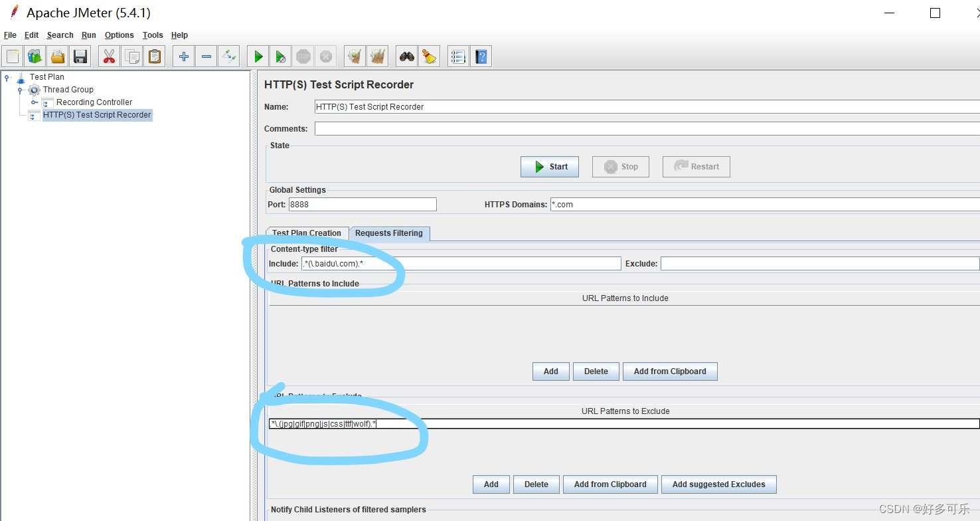Click the Content-type Include field
This screenshot has width=980, height=521.
coord(461,264)
